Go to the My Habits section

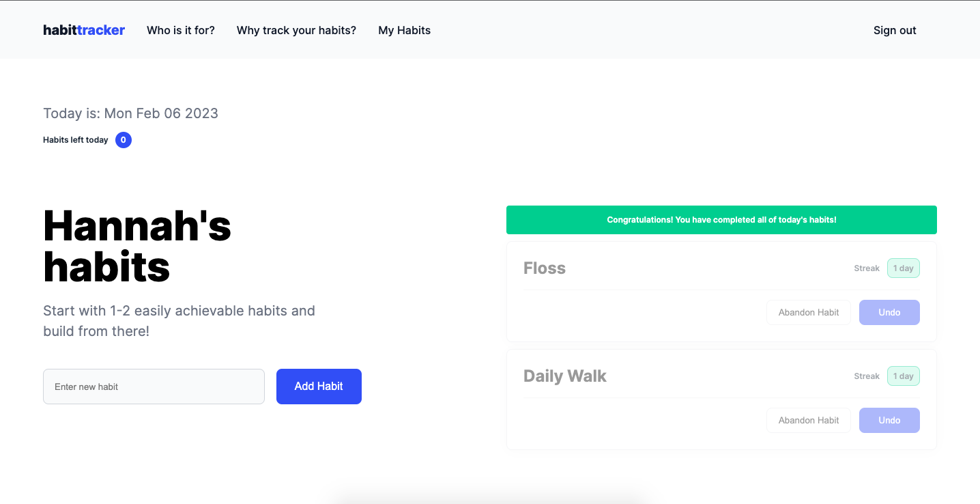pyautogui.click(x=404, y=30)
